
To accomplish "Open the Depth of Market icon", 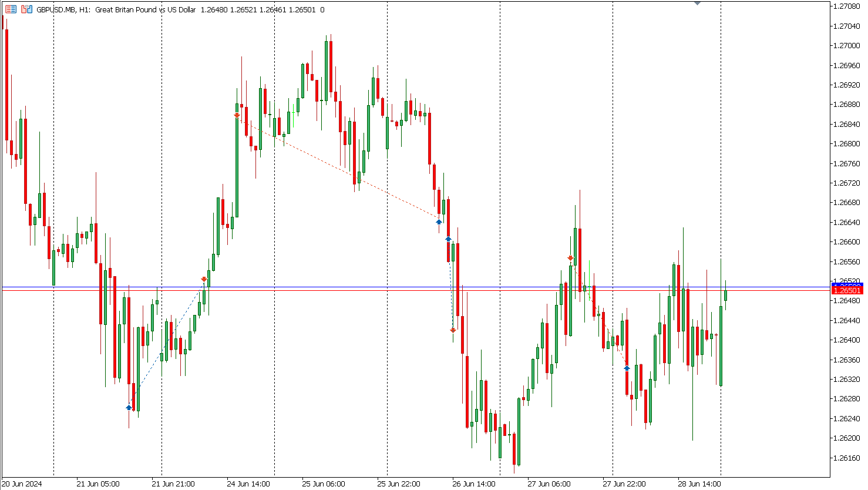I will coord(27,9).
